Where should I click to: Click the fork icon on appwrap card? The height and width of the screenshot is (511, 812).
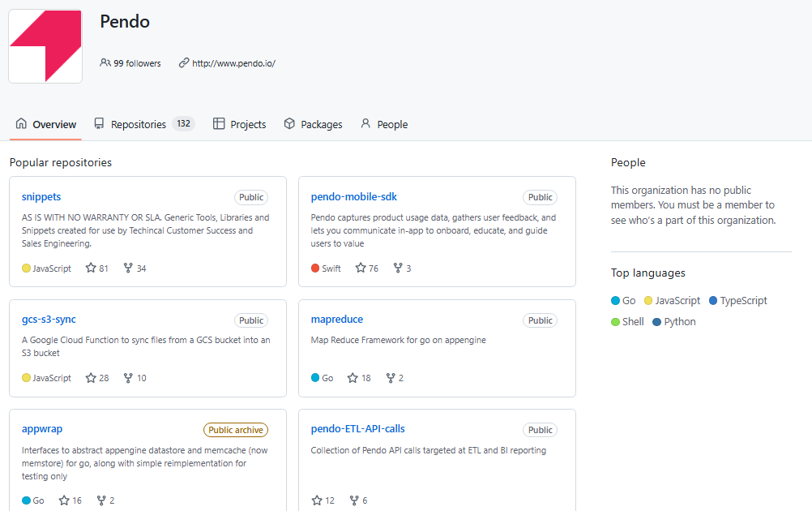[101, 500]
